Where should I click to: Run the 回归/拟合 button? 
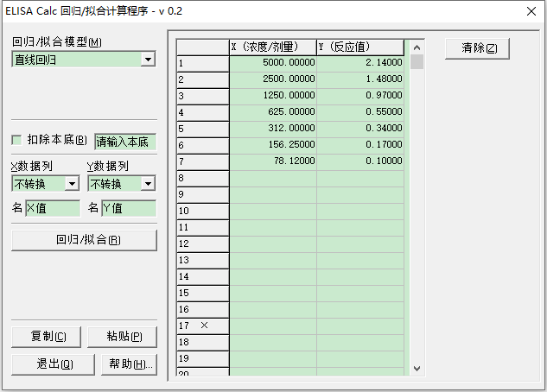(84, 240)
